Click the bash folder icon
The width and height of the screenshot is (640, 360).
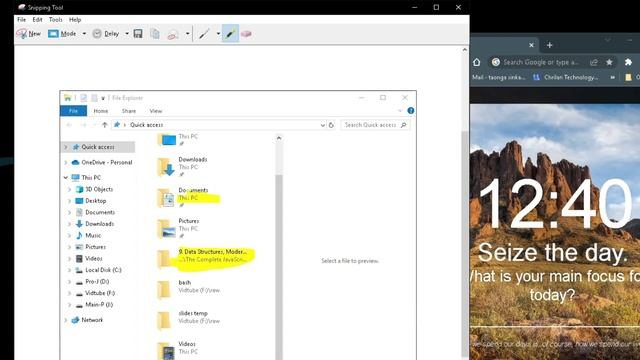pyautogui.click(x=164, y=290)
